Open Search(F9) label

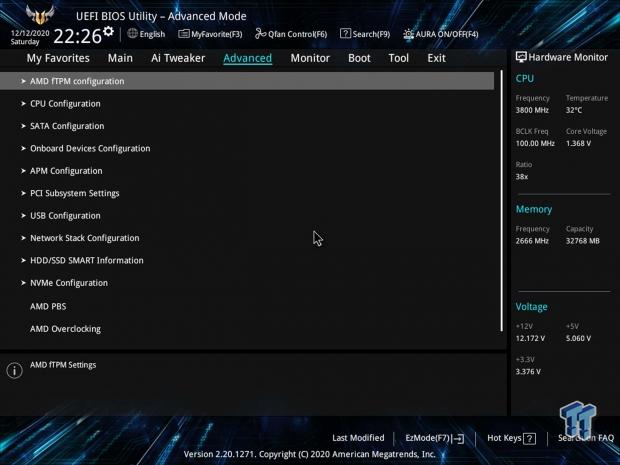pos(371,34)
